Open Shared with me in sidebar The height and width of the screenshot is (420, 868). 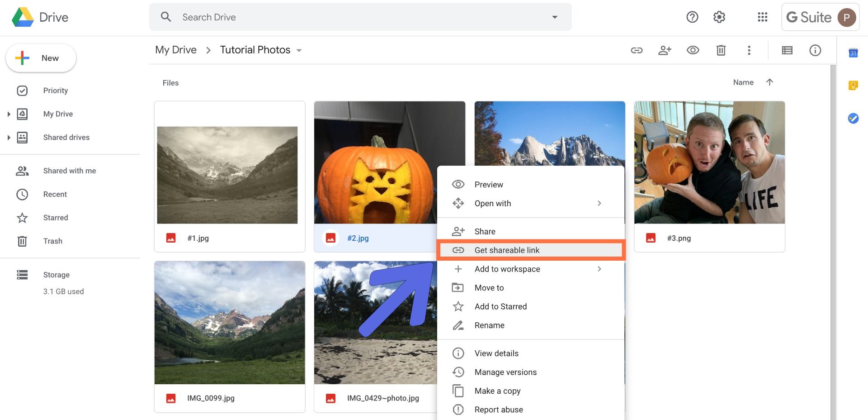pyautogui.click(x=69, y=171)
